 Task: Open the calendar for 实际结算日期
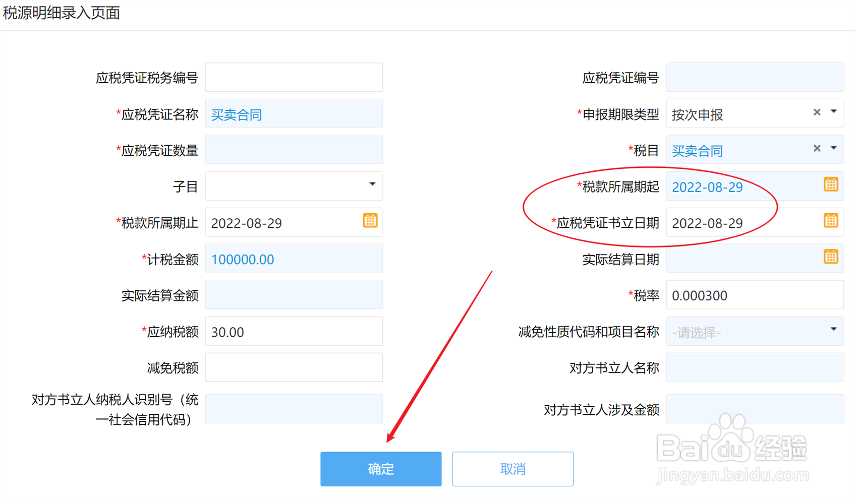tap(830, 257)
